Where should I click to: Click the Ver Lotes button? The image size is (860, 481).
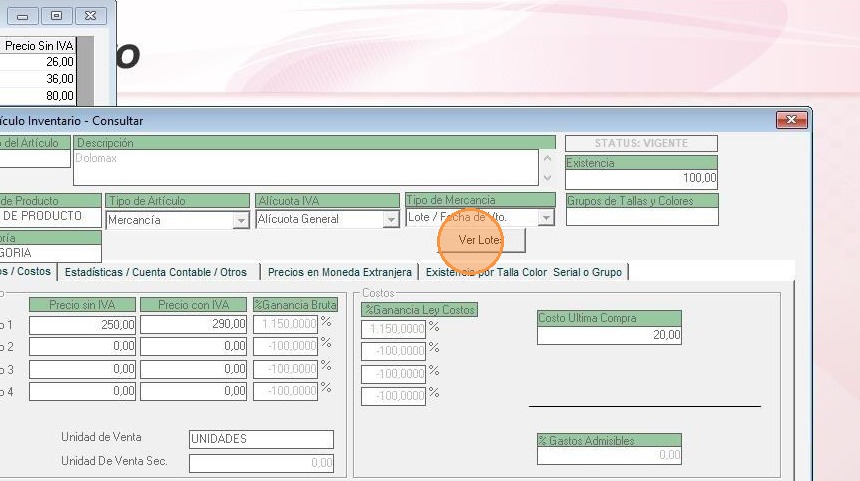click(481, 240)
